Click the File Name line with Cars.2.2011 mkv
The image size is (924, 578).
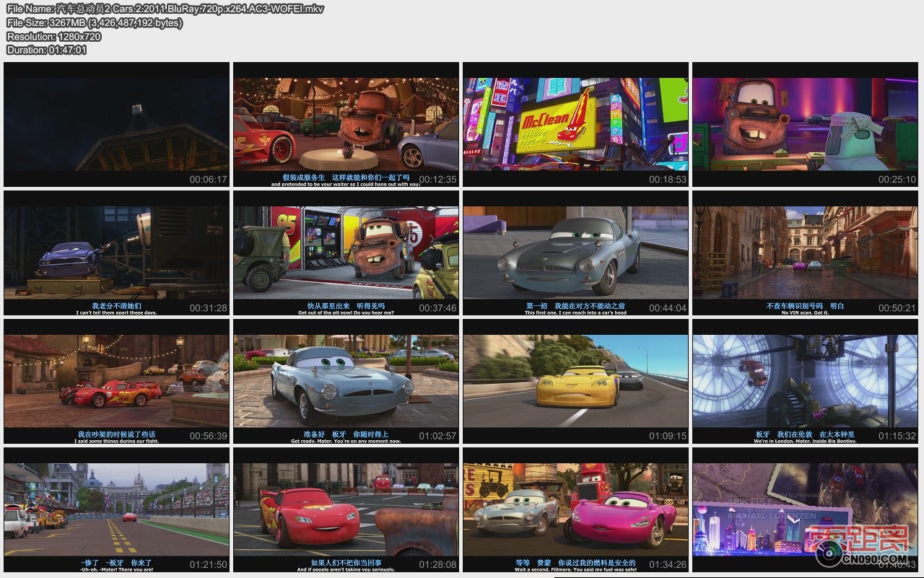(x=165, y=9)
